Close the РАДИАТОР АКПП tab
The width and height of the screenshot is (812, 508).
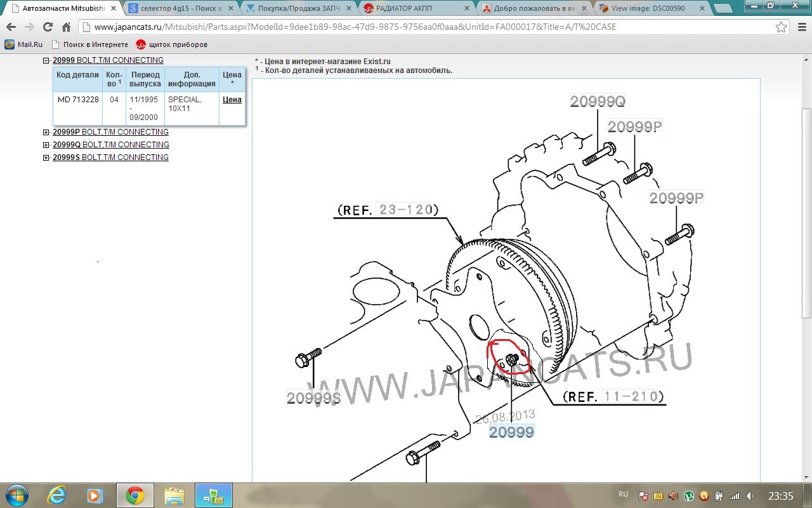[x=466, y=8]
